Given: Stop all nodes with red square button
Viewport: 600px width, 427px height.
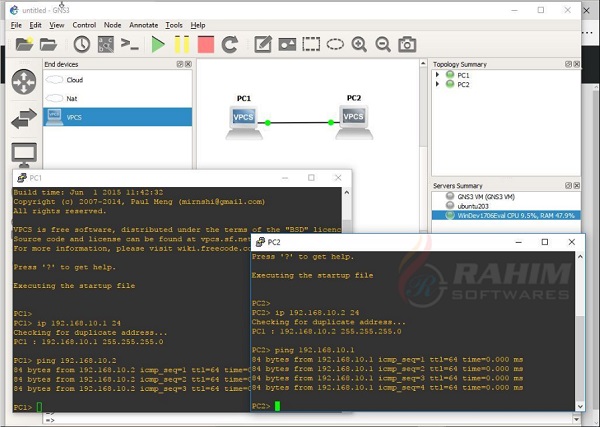Looking at the screenshot, I should coord(206,44).
